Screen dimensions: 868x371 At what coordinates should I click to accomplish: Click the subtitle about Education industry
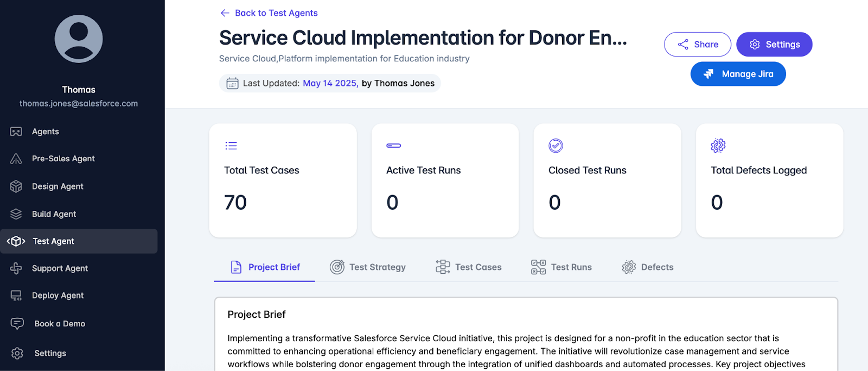[344, 59]
